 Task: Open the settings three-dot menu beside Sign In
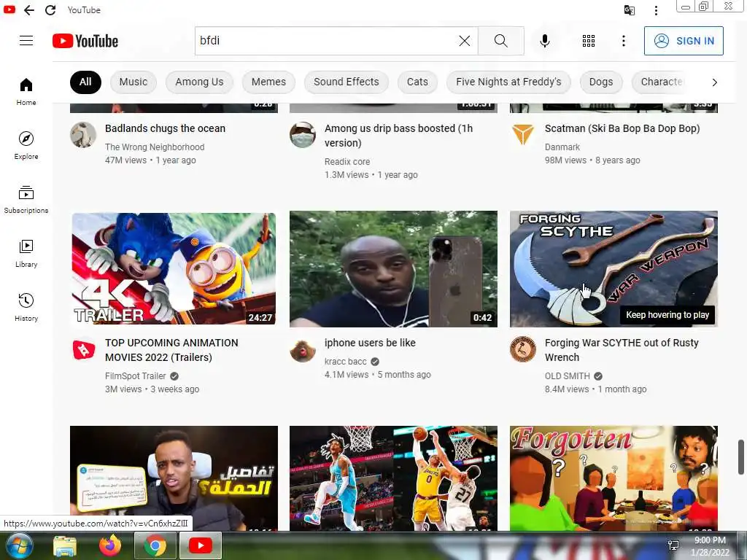pos(623,41)
